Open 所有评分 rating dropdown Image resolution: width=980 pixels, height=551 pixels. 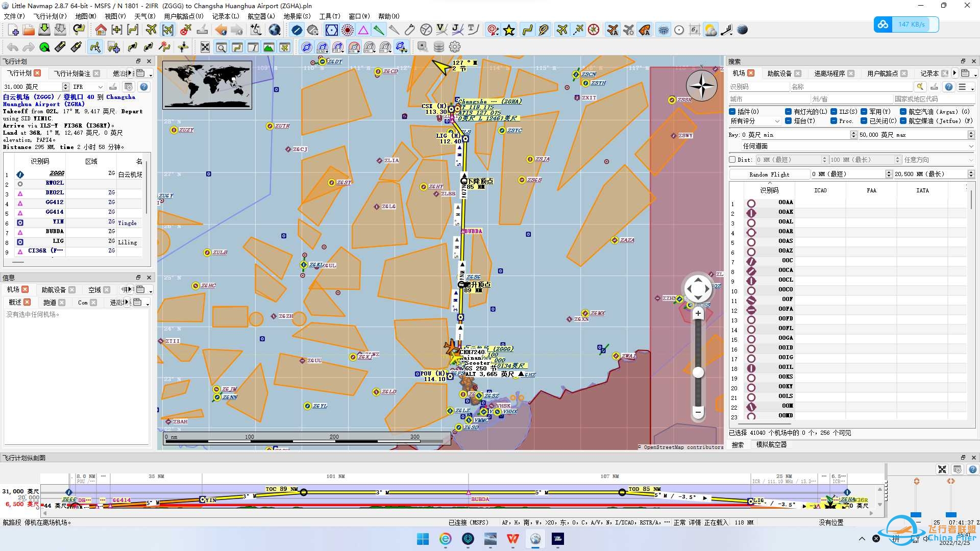coord(755,121)
